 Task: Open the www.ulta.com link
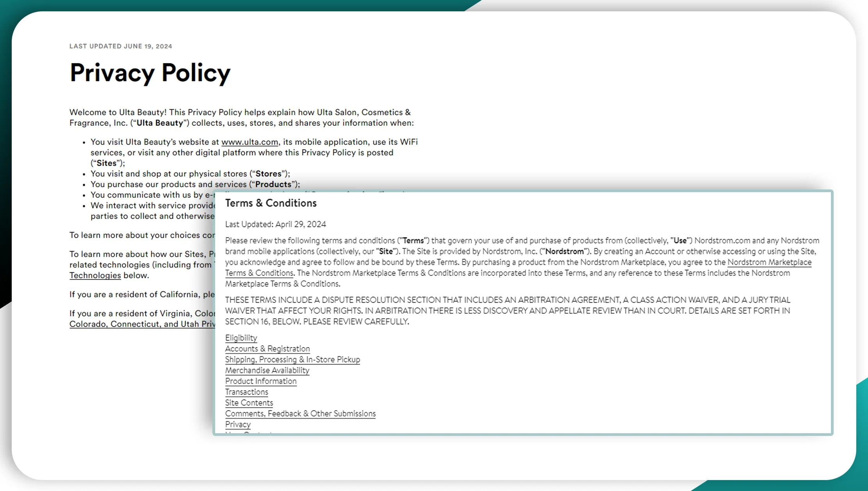point(250,142)
